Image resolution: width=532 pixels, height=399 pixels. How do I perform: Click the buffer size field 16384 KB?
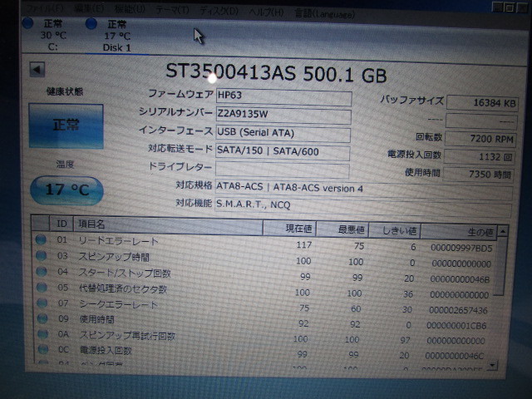pos(482,103)
